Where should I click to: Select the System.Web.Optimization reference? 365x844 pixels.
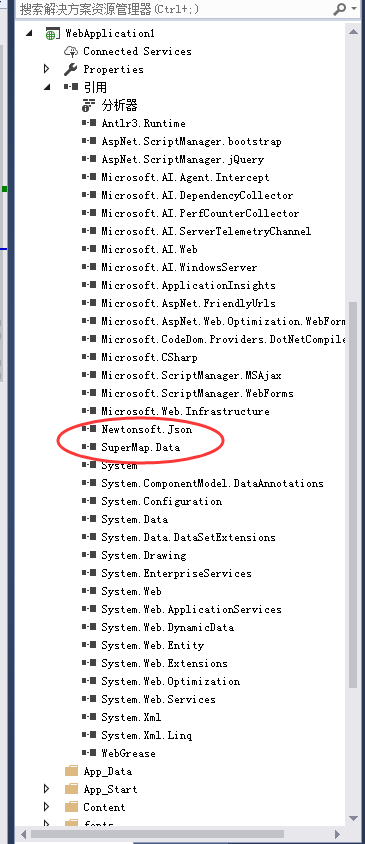171,681
